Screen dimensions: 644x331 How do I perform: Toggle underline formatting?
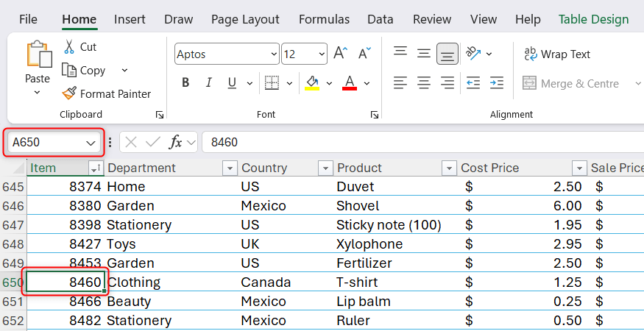point(232,83)
